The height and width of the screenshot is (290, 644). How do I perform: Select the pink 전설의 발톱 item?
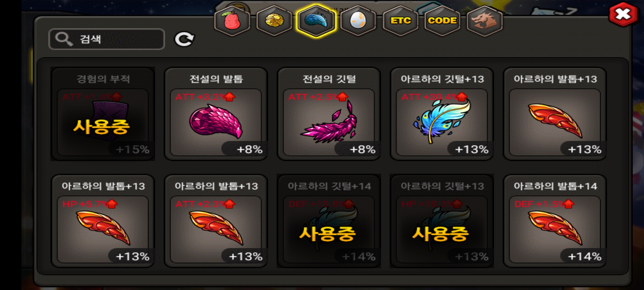[216, 114]
